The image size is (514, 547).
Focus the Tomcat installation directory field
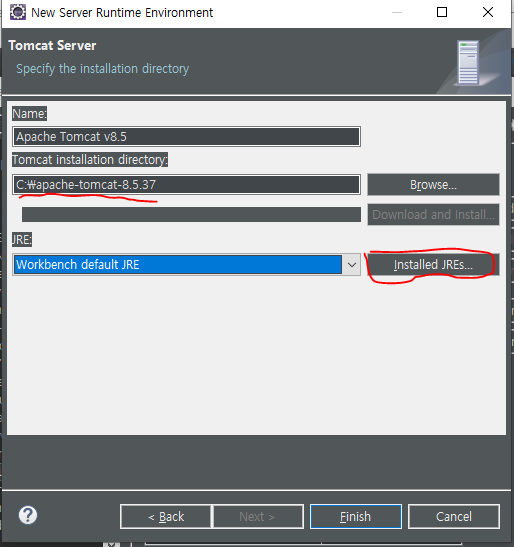(186, 185)
